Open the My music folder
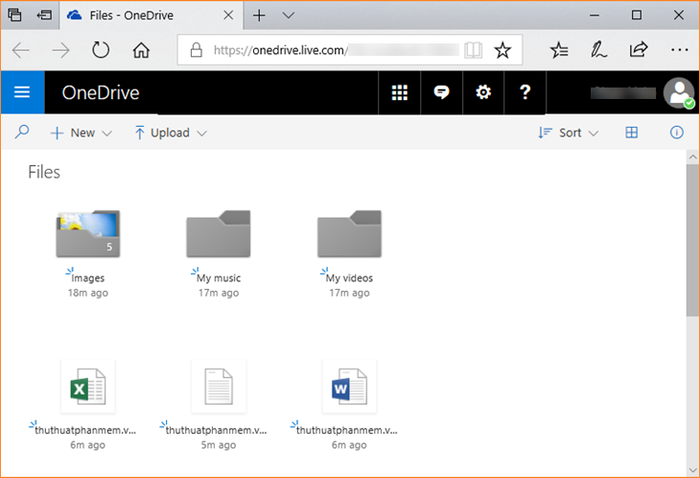The image size is (700, 478). pyautogui.click(x=218, y=234)
